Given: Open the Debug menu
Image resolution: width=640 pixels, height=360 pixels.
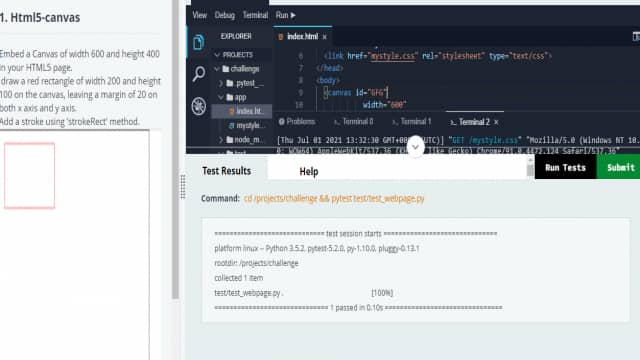Looking at the screenshot, I should coord(224,15).
